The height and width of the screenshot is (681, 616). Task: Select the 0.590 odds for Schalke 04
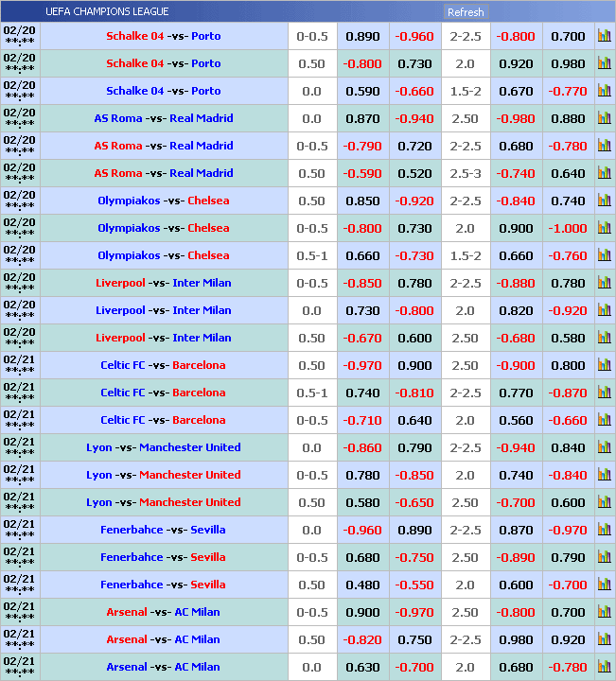(362, 92)
